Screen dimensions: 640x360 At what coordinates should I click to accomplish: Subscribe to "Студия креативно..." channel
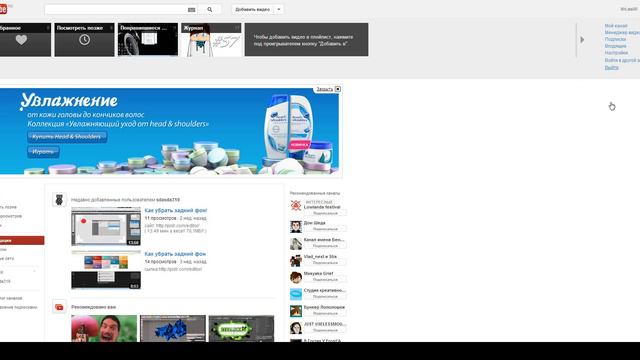click(325, 297)
